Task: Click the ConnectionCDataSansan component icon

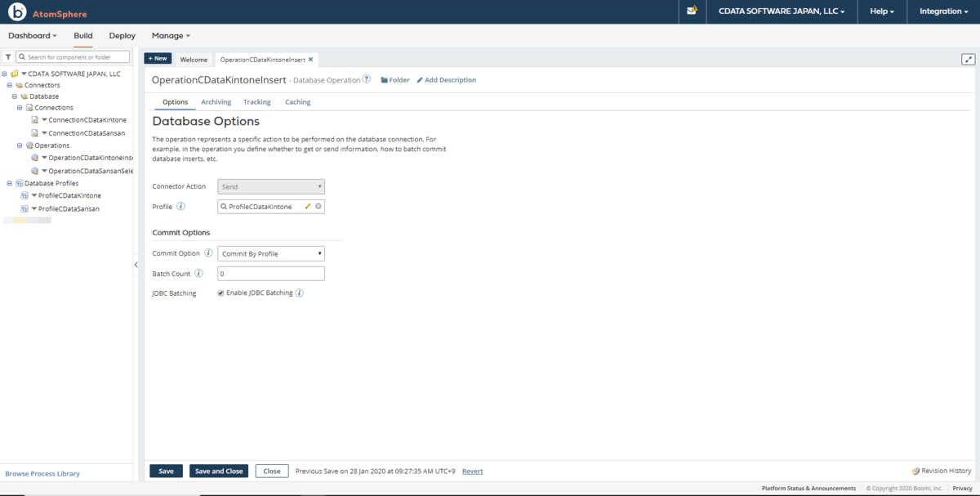Action: (34, 132)
